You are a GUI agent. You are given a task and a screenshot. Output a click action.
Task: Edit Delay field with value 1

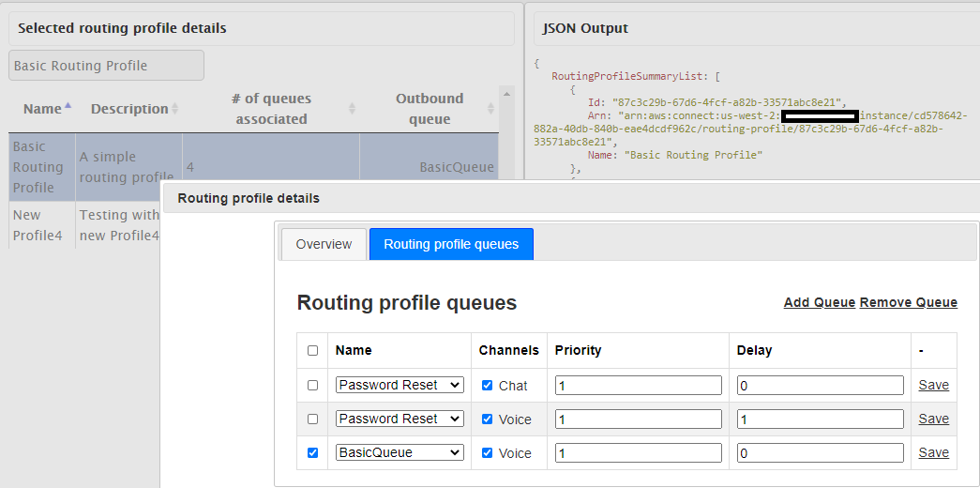(x=820, y=419)
